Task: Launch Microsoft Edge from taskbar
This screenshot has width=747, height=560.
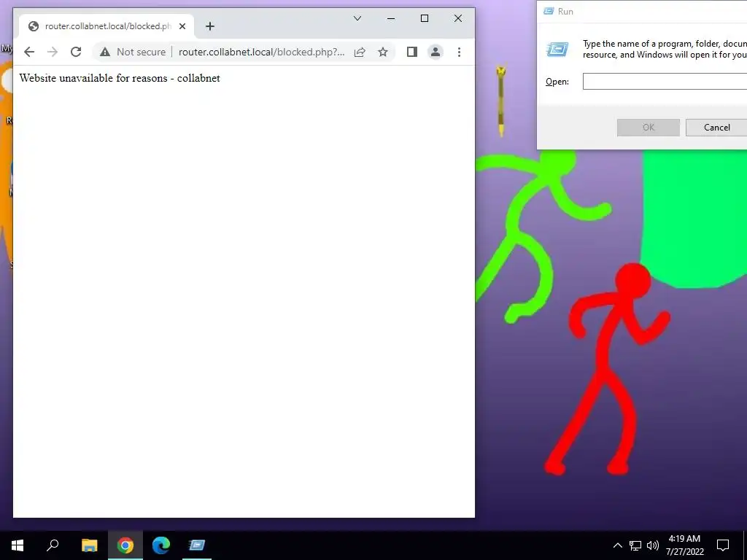Action: tap(161, 545)
